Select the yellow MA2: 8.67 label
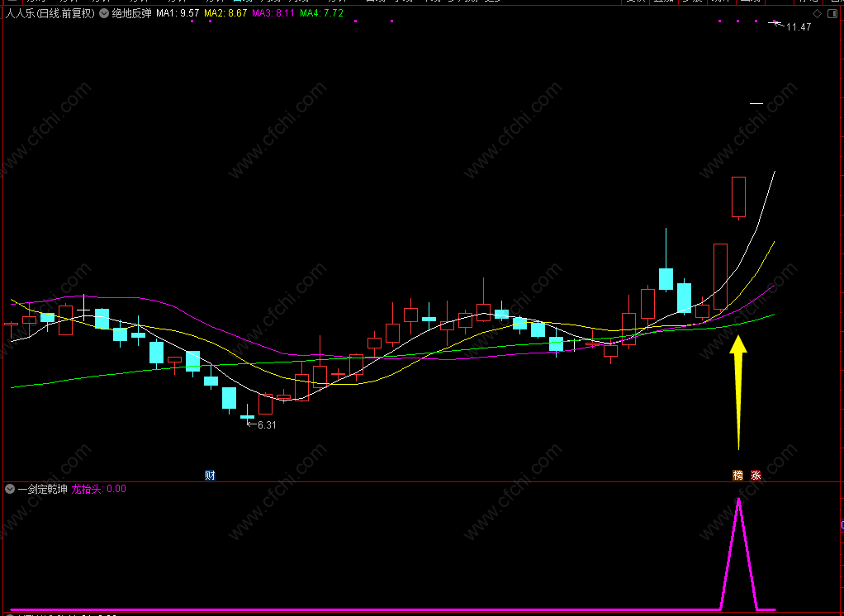 coord(225,13)
